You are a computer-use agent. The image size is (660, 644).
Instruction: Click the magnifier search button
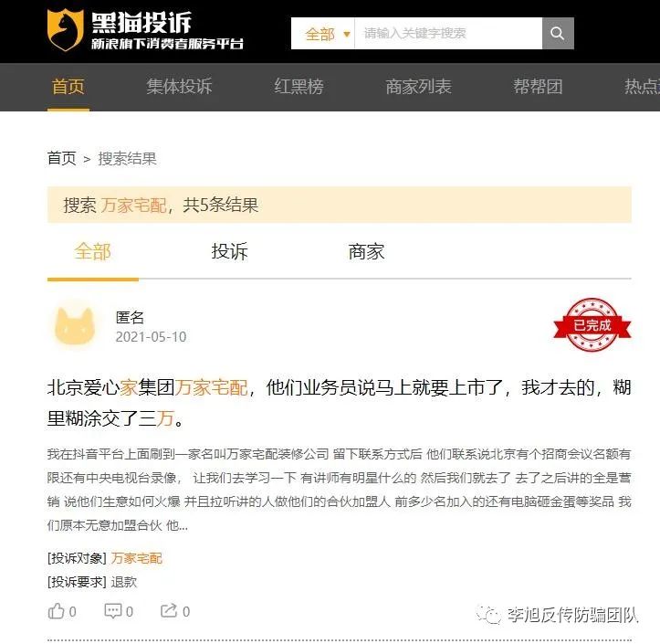(558, 33)
